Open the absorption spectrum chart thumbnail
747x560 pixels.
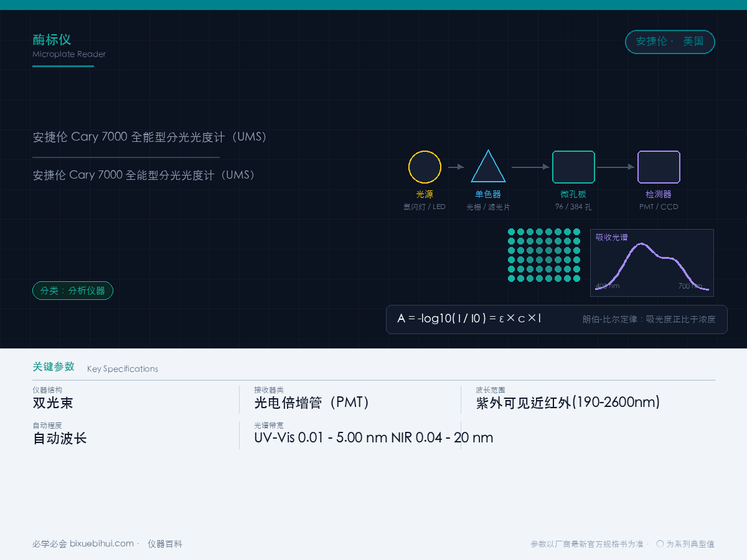click(652, 263)
